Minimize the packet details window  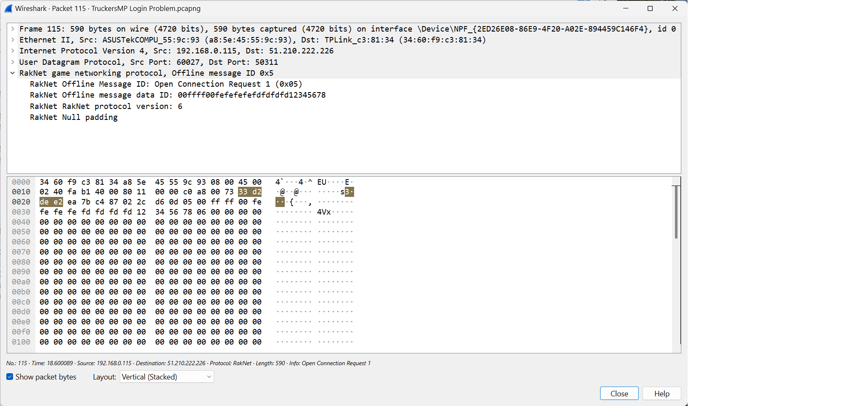point(626,8)
